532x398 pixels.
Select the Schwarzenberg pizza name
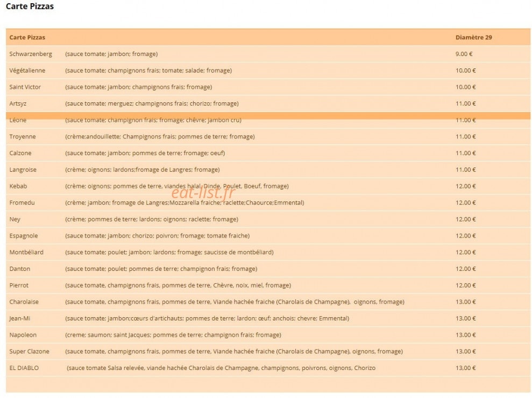[31, 54]
